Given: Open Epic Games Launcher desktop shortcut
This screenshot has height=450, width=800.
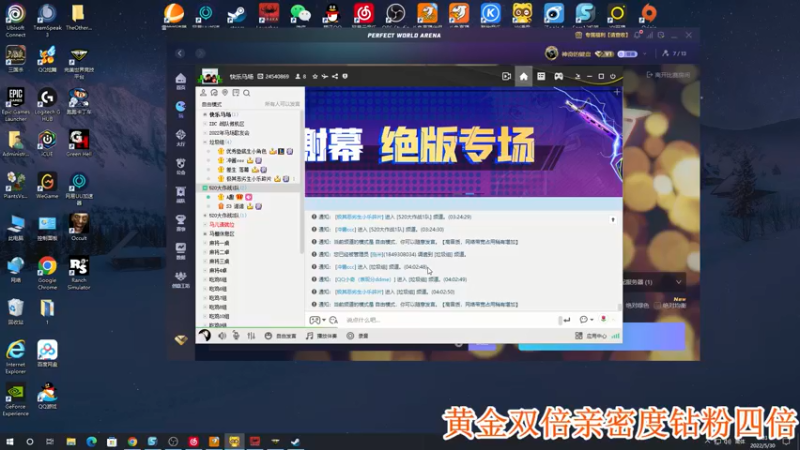Looking at the screenshot, I should (16, 104).
